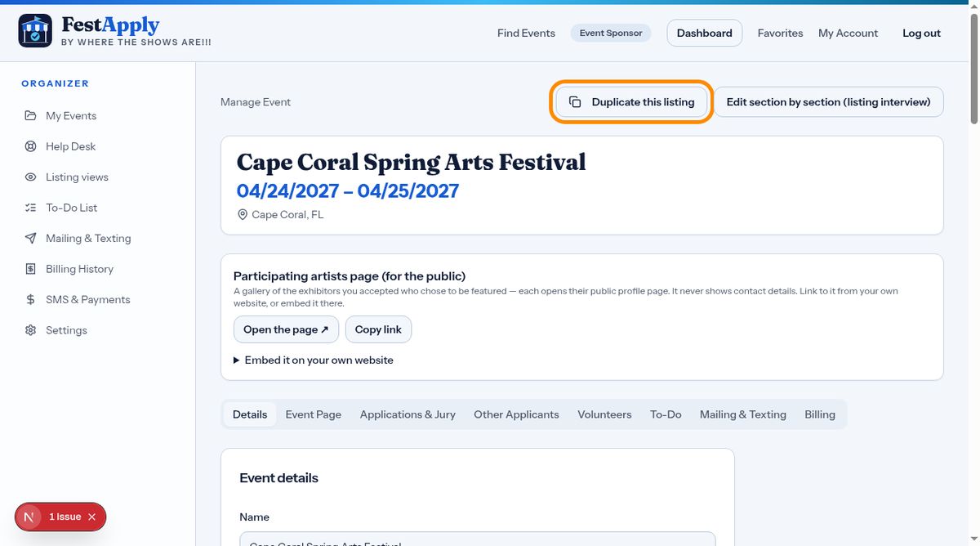The width and height of the screenshot is (980, 546).
Task: Click the Manage Event label
Action: (256, 102)
